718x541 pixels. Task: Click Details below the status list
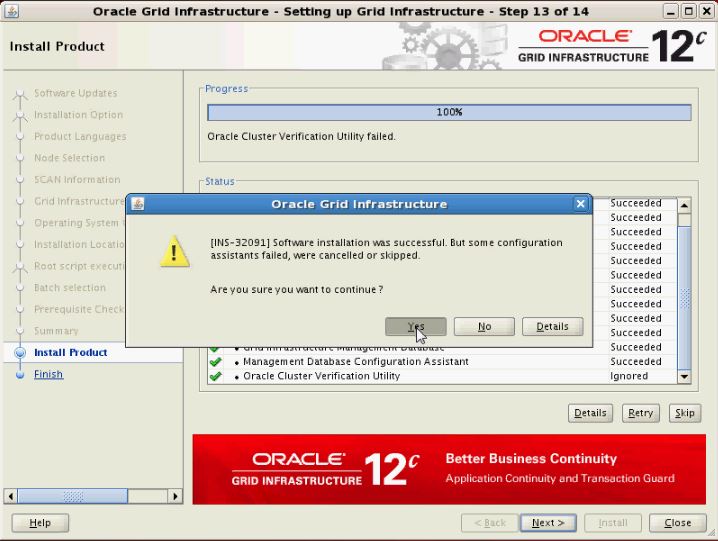590,413
